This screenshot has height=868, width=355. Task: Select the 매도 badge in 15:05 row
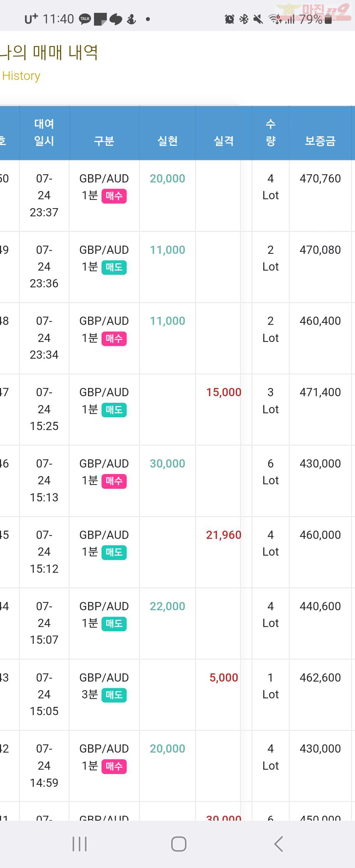pyautogui.click(x=114, y=695)
